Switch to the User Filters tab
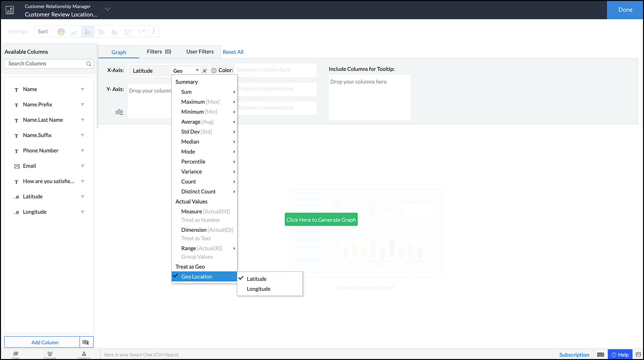This screenshot has height=360, width=644. click(200, 52)
